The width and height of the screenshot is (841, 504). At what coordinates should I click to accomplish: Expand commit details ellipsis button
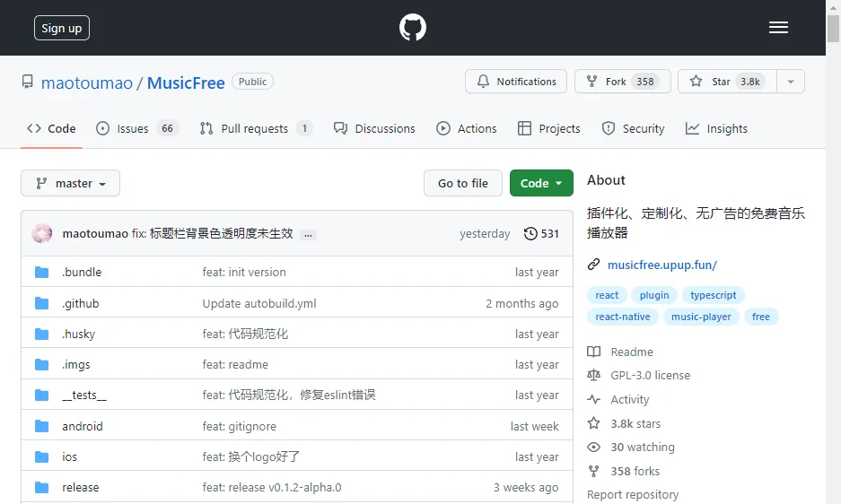pos(308,235)
